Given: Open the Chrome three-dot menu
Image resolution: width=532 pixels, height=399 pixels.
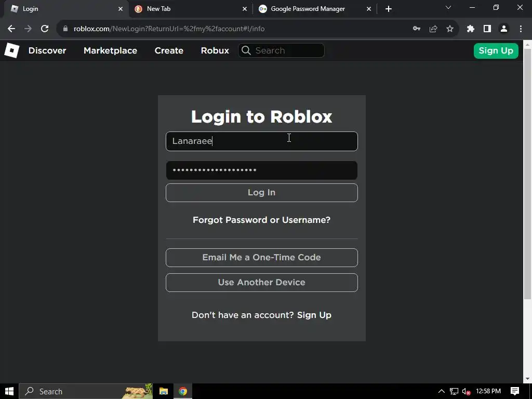Looking at the screenshot, I should (521, 29).
